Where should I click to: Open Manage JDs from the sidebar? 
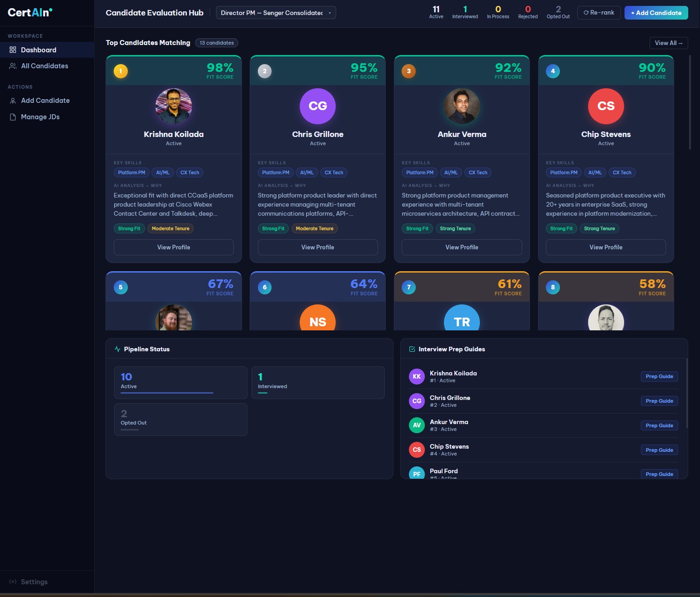click(40, 117)
